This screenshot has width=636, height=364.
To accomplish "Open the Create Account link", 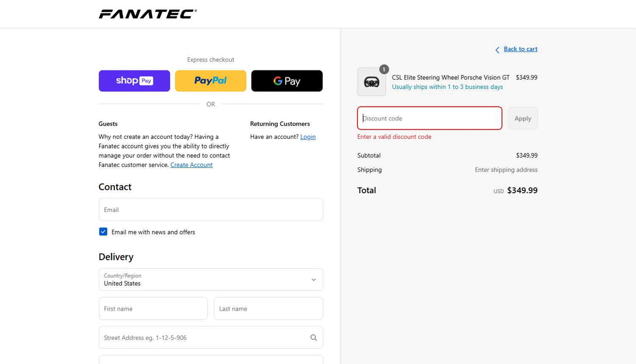I will pyautogui.click(x=191, y=165).
